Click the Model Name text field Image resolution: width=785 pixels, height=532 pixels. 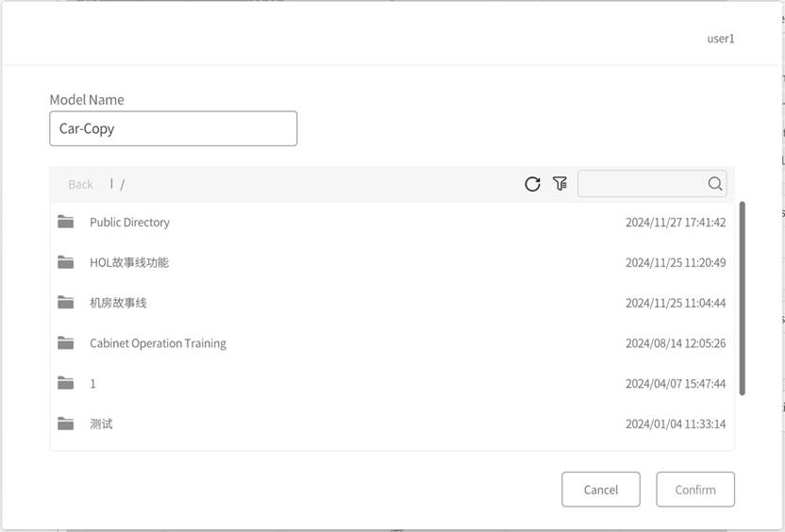click(173, 128)
